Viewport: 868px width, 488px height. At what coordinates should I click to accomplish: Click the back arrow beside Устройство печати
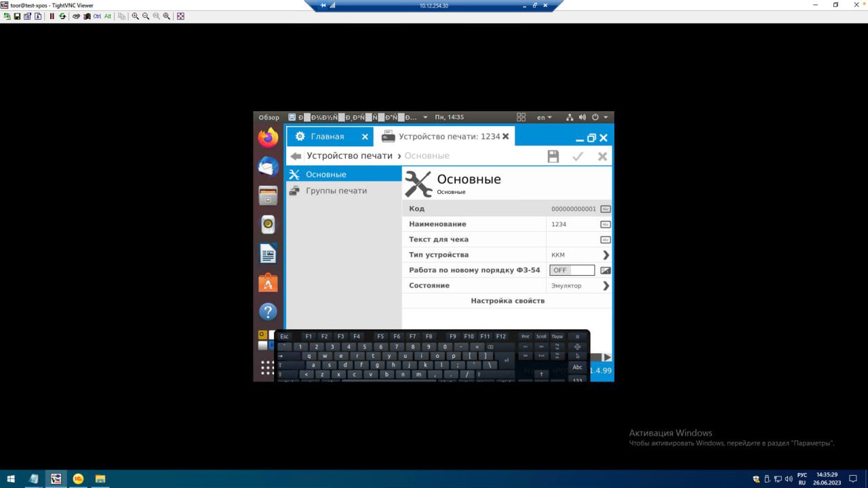click(x=296, y=157)
